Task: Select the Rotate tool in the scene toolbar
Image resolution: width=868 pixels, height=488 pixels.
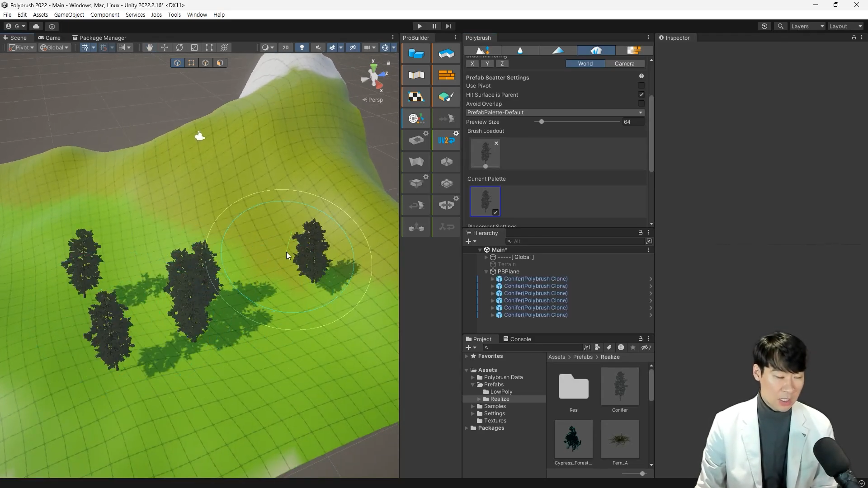Action: (x=179, y=47)
